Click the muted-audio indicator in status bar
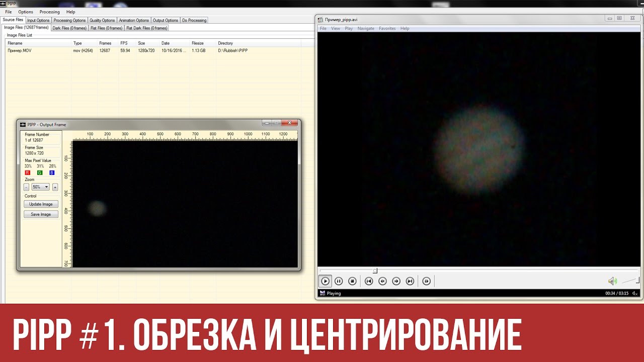644x362 pixels. [x=635, y=293]
